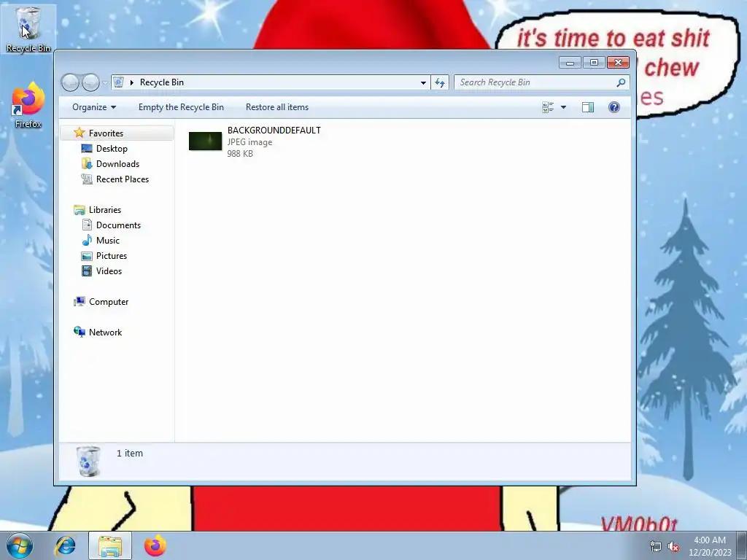Open the Pictures library
The height and width of the screenshot is (560, 747).
point(112,256)
